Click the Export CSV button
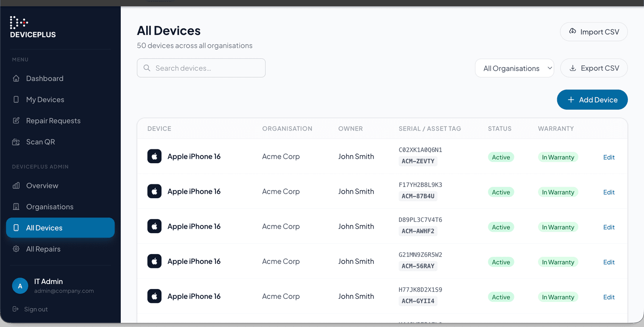Viewport: 644px width, 327px height. click(x=594, y=68)
